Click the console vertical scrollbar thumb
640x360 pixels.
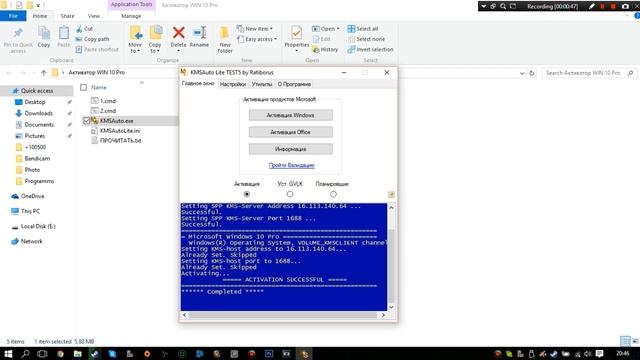click(391, 265)
